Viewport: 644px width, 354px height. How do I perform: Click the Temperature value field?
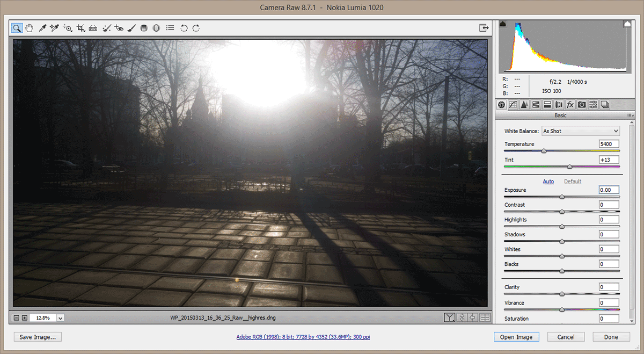pos(609,144)
